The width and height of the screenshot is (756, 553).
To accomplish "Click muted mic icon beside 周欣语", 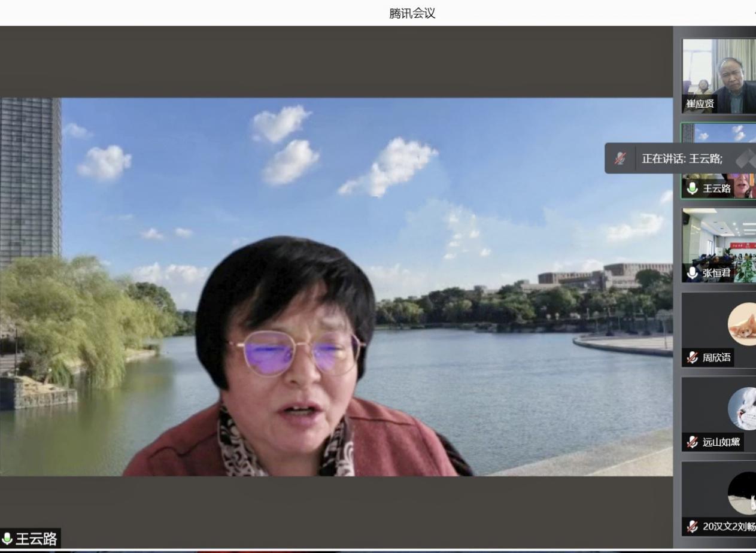I will pyautogui.click(x=693, y=357).
